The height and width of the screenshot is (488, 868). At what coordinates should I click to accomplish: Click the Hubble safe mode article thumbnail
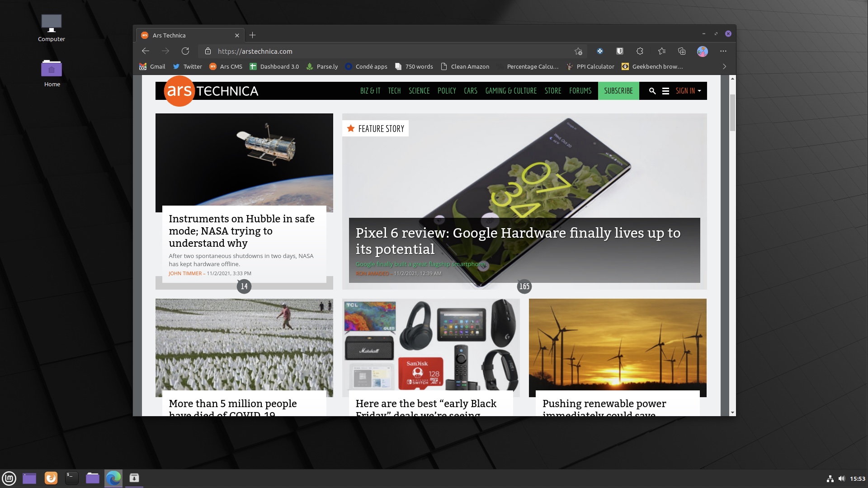coord(243,160)
